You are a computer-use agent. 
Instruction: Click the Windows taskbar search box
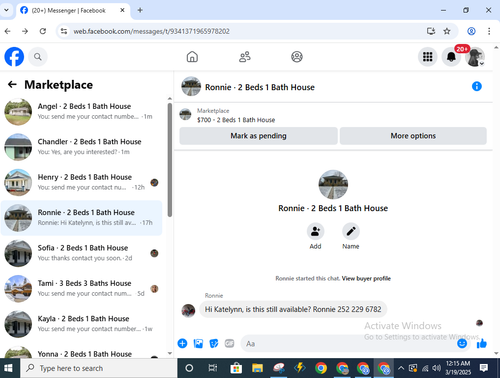[x=98, y=368]
